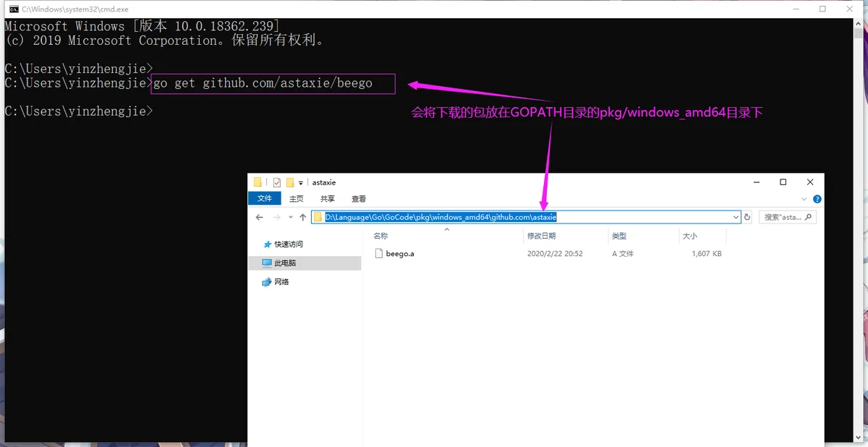The height and width of the screenshot is (447, 868).
Task: Select the beego.a file
Action: (x=400, y=254)
